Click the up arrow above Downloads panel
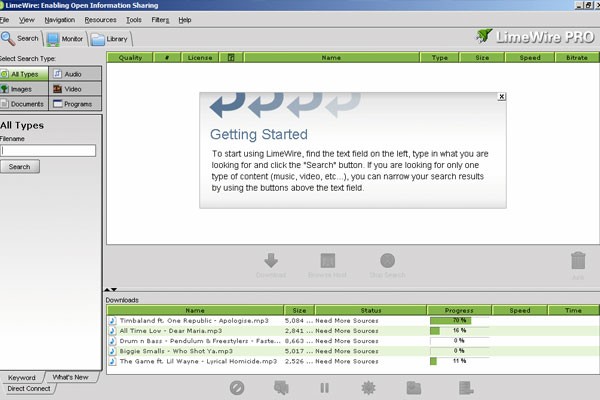Image resolution: width=600 pixels, height=400 pixels. [107, 289]
